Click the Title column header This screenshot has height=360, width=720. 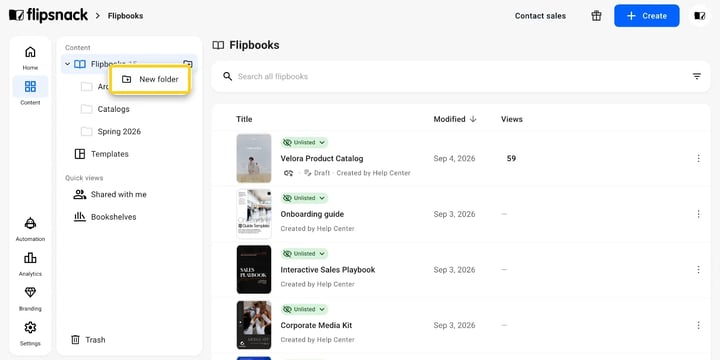coord(244,119)
